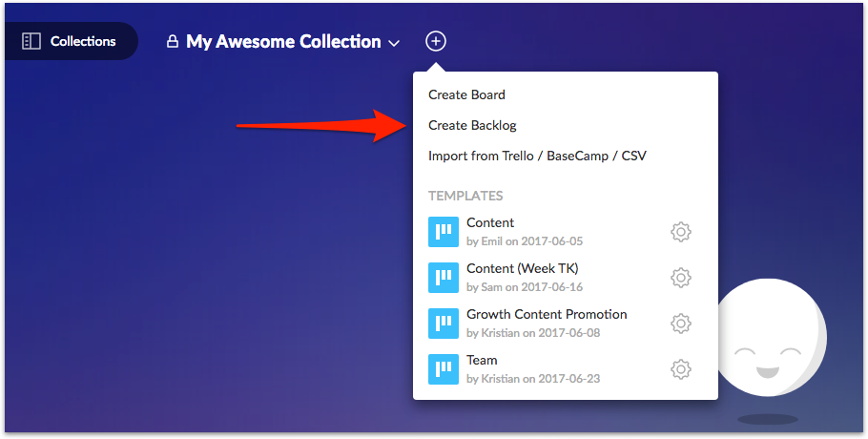868x439 pixels.
Task: Click board icon of Content template
Action: pos(444,232)
